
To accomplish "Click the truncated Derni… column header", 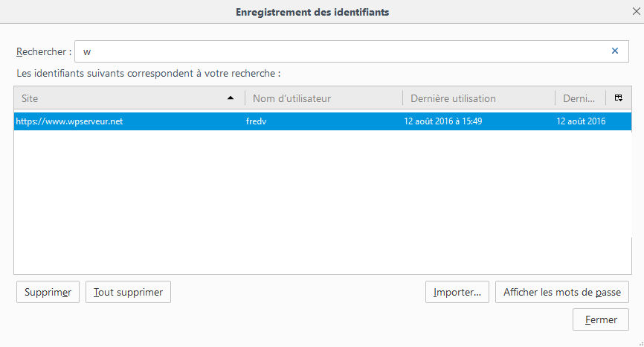I will point(580,98).
